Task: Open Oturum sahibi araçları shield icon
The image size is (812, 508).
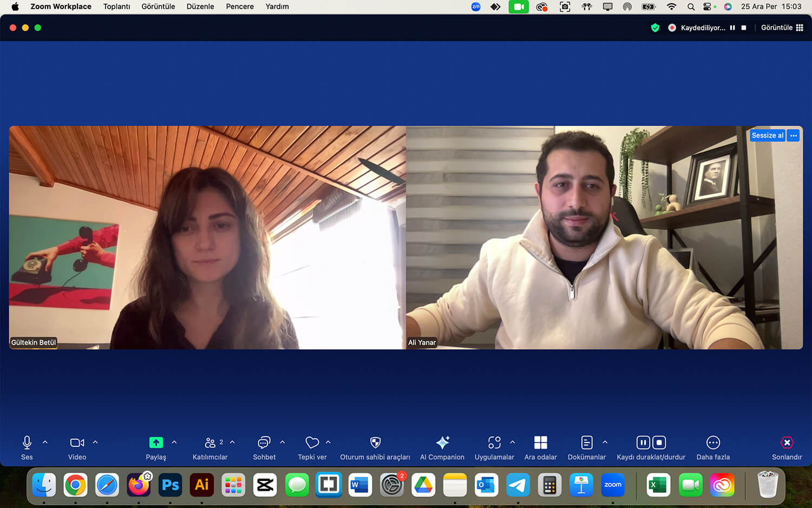Action: click(x=375, y=443)
